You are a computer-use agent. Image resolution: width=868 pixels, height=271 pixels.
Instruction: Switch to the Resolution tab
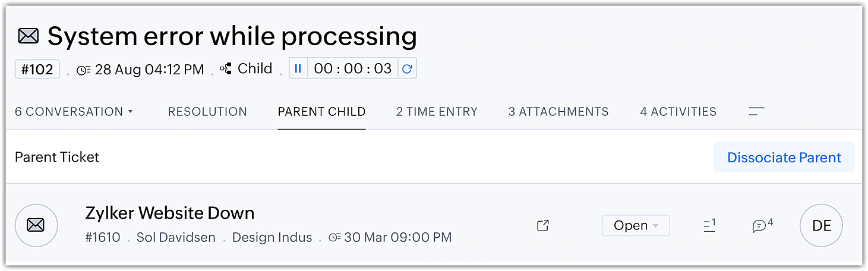click(207, 112)
